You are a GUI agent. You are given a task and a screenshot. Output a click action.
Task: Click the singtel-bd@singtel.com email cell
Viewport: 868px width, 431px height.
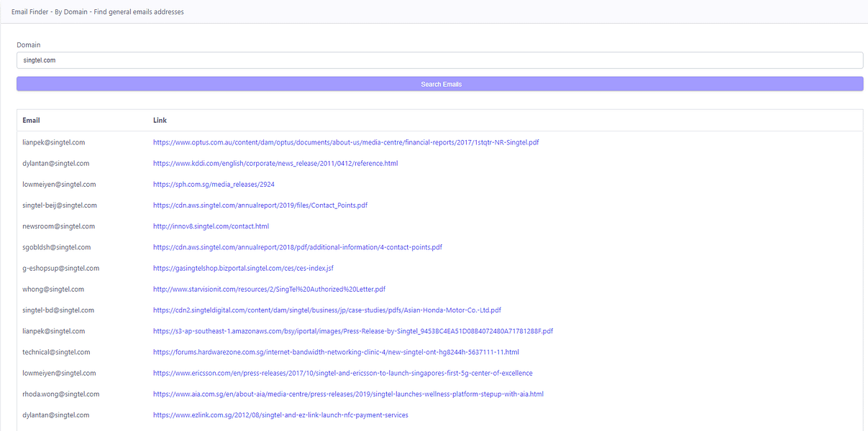pos(58,310)
